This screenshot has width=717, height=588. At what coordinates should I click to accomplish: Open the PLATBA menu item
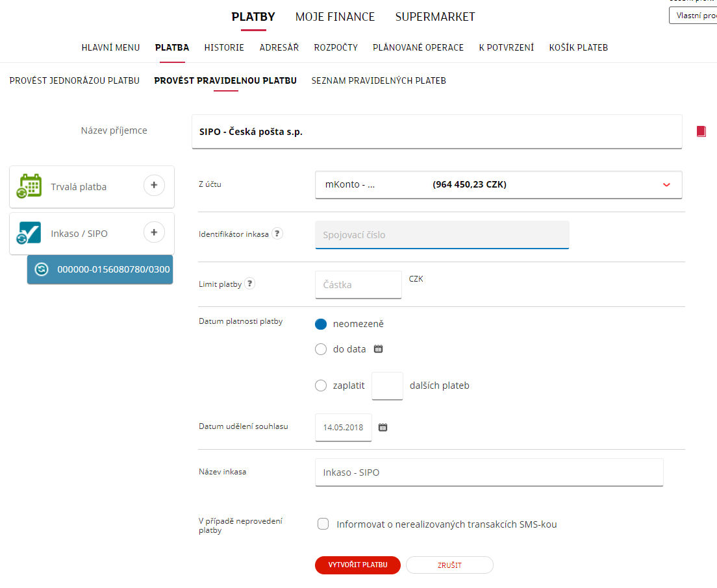tap(172, 47)
